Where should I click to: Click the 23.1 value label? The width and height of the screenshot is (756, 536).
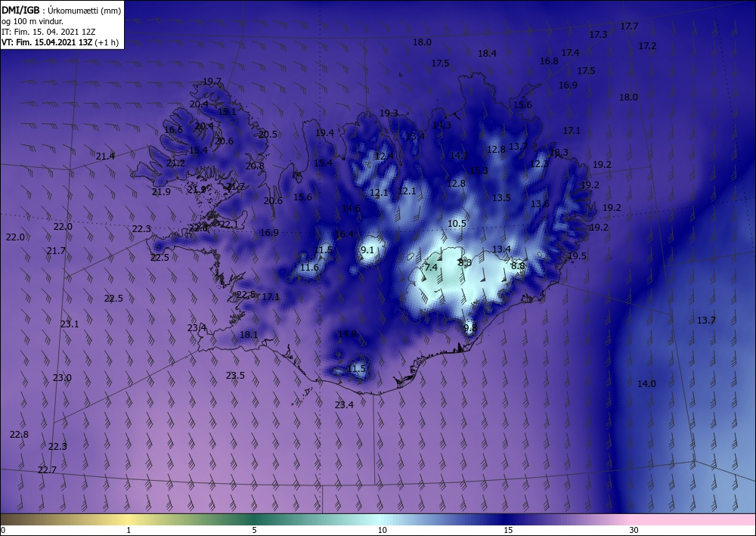[70, 324]
